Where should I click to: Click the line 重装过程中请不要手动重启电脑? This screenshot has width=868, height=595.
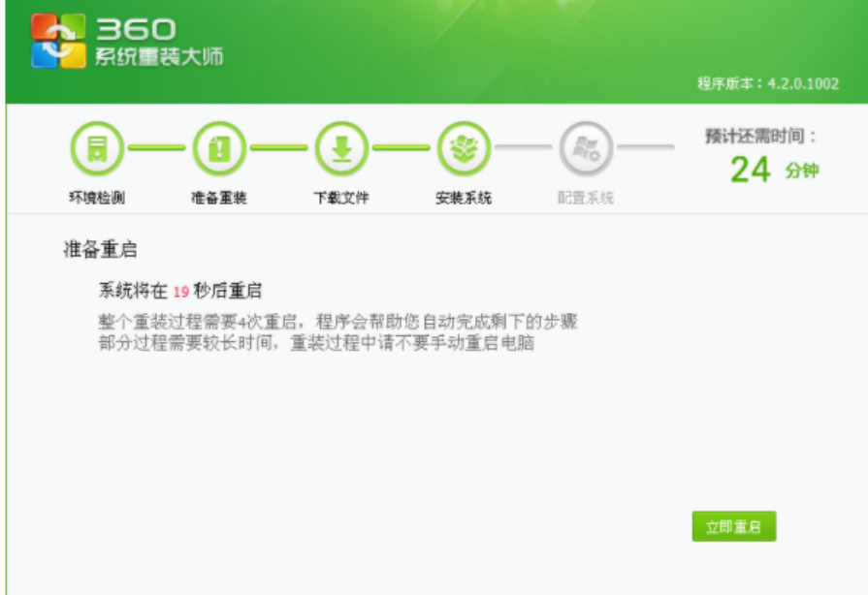click(412, 343)
